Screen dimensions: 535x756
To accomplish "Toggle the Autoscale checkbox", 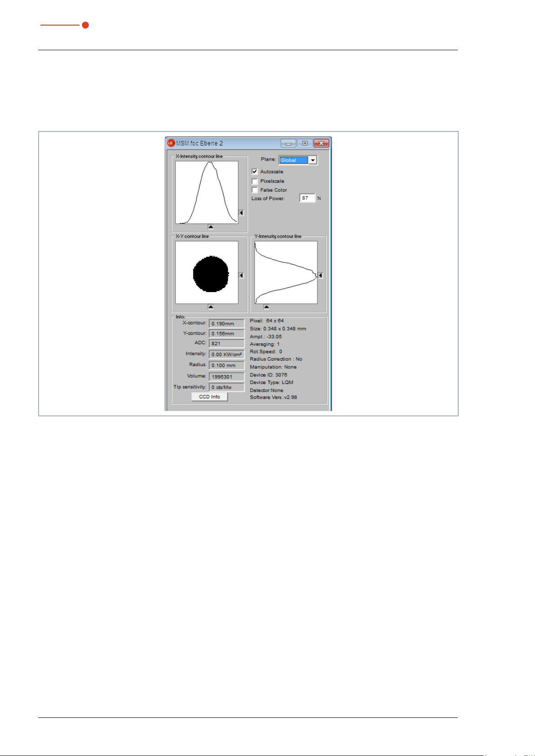I will click(254, 171).
